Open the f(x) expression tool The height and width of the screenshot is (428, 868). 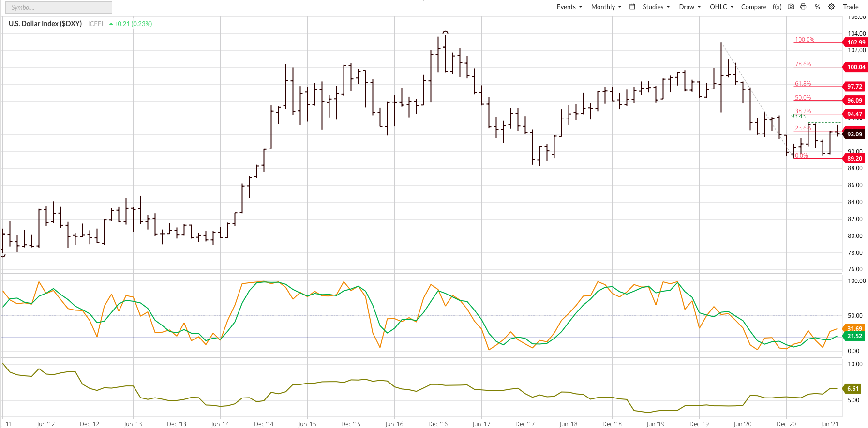(777, 7)
